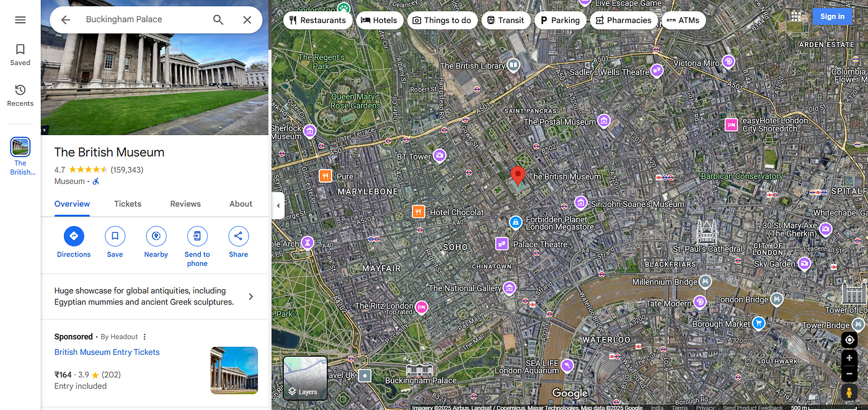The width and height of the screenshot is (868, 410).
Task: Select SEA LIFE London Aquarium marker
Action: pos(567,365)
